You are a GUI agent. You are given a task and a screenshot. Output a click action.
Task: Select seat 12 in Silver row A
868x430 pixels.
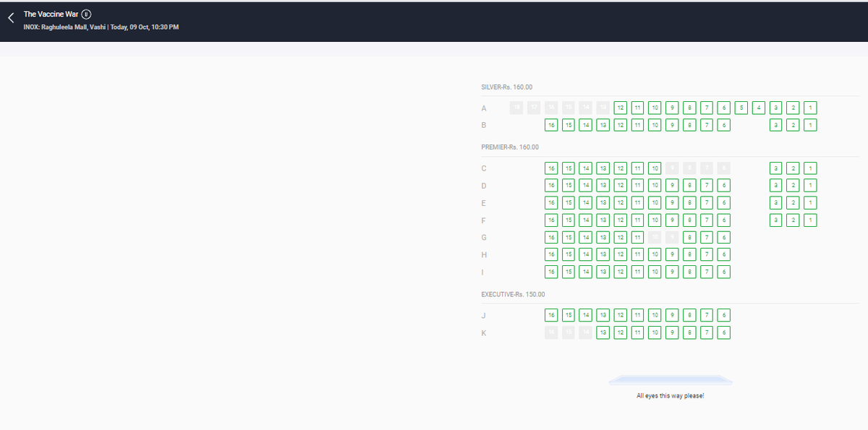coord(620,108)
